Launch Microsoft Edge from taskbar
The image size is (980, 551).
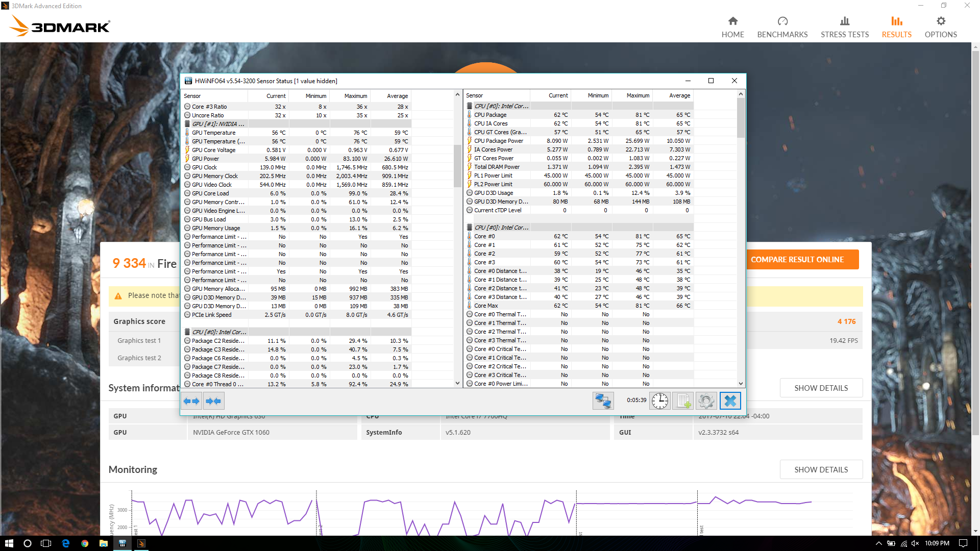[x=65, y=543]
